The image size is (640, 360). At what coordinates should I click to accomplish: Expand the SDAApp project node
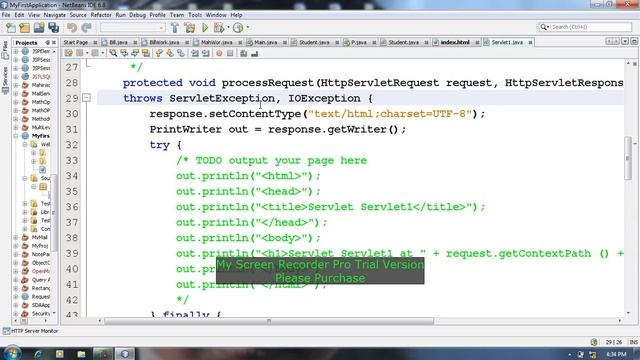tap(16, 305)
